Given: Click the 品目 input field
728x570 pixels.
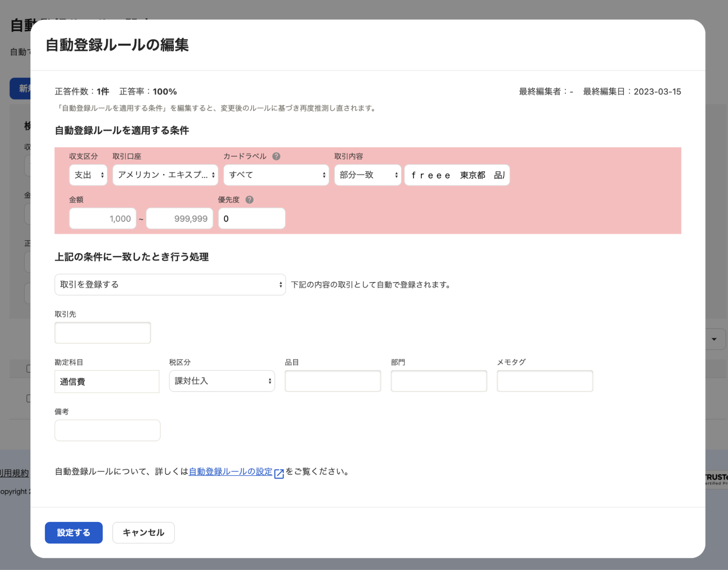Looking at the screenshot, I should (x=333, y=381).
